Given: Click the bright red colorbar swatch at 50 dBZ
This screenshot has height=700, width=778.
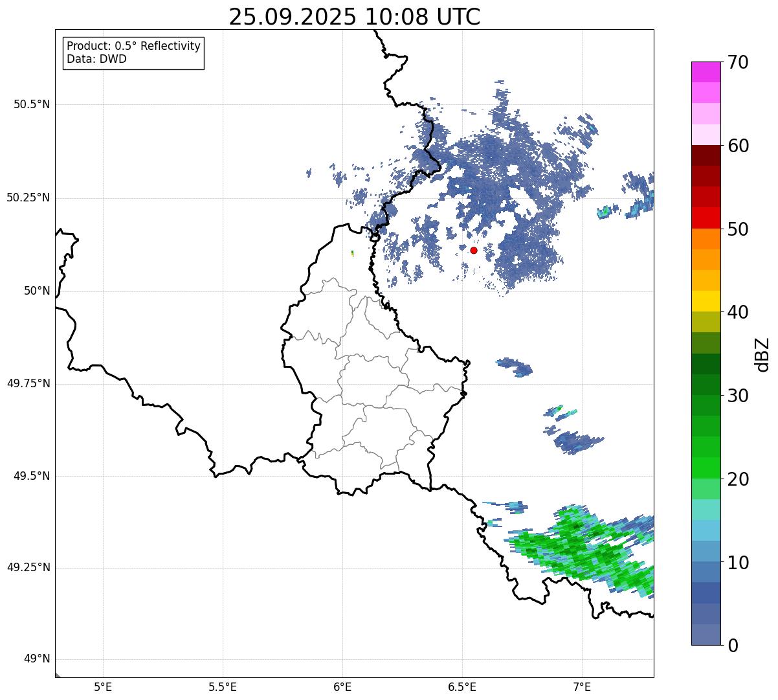Looking at the screenshot, I should [x=706, y=218].
